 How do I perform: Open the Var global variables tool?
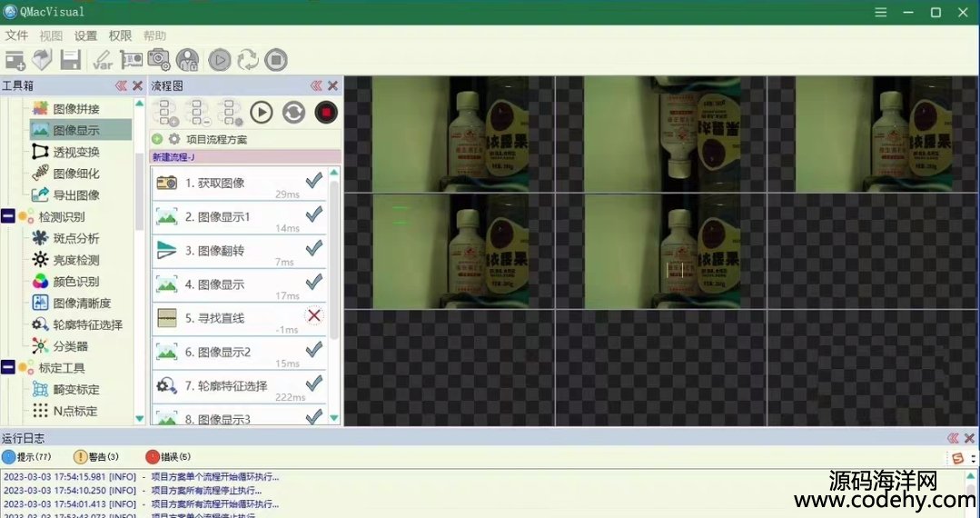click(x=102, y=60)
